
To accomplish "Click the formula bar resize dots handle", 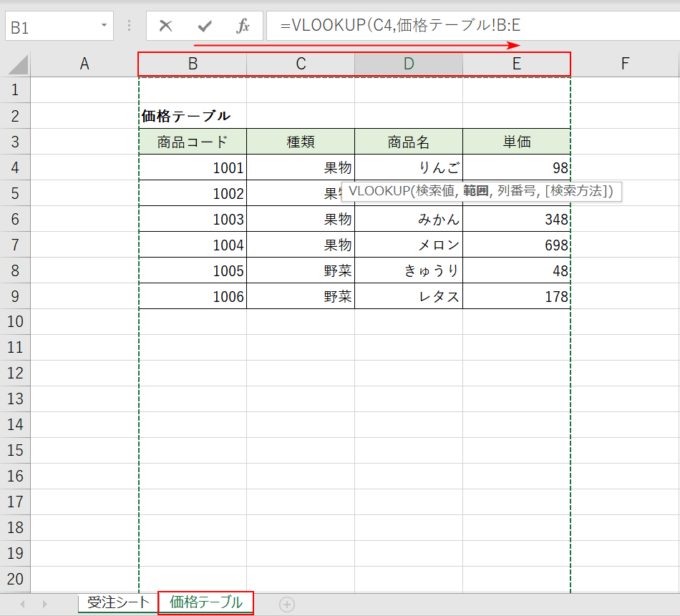I will [130, 26].
